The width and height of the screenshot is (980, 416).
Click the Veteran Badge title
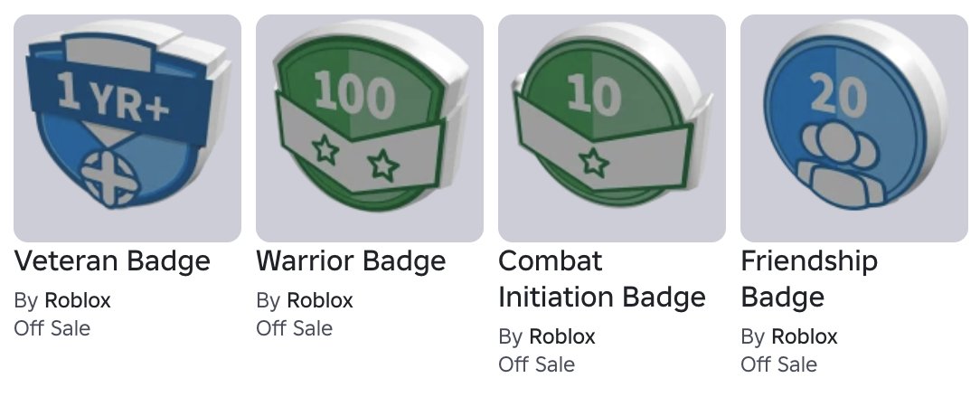coord(112,260)
